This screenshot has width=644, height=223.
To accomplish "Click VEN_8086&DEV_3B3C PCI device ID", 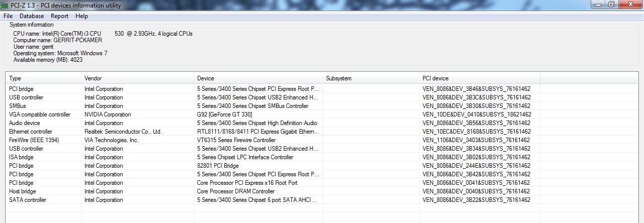I will point(476,97).
